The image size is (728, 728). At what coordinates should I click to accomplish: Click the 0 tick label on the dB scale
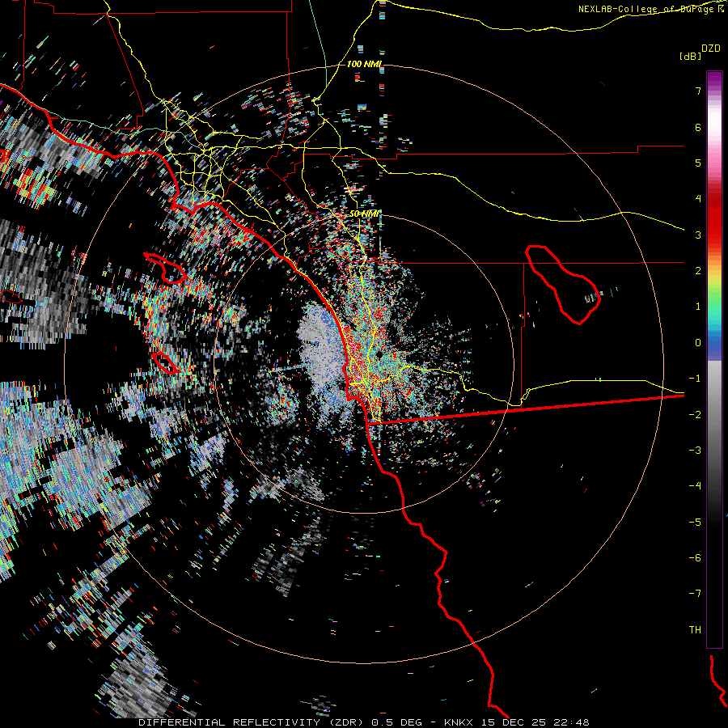698,343
